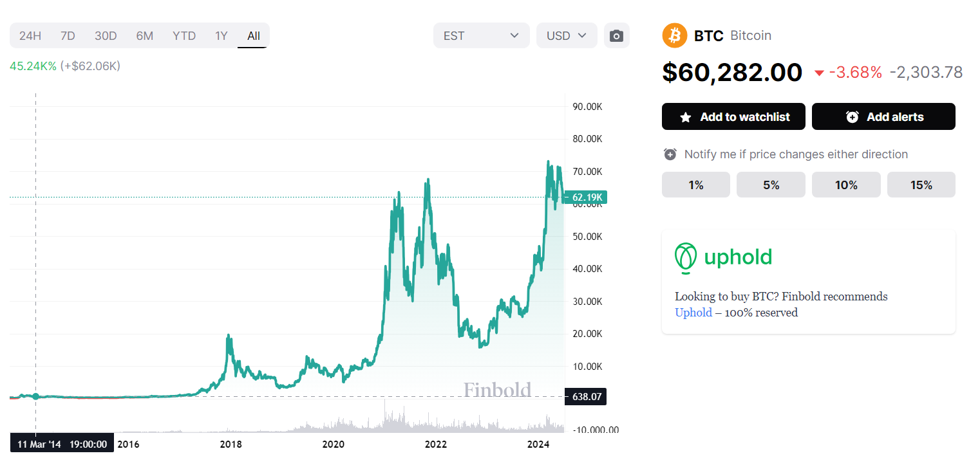
Task: Open the Uphold hyperlink
Action: [x=693, y=313]
